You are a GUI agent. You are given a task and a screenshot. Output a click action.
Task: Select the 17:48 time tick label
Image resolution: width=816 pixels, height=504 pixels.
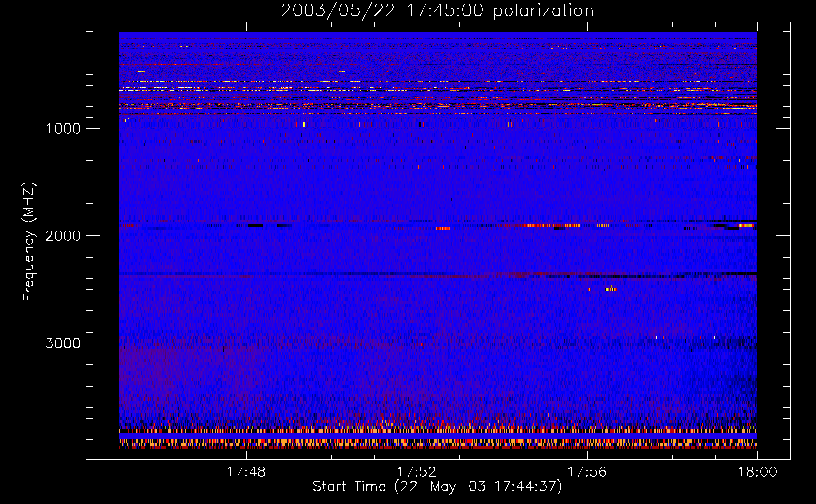(x=246, y=472)
